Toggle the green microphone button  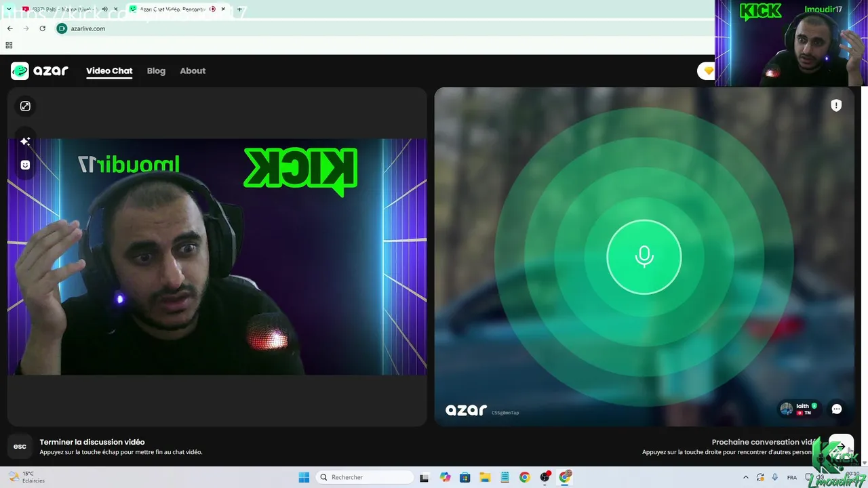pos(644,257)
